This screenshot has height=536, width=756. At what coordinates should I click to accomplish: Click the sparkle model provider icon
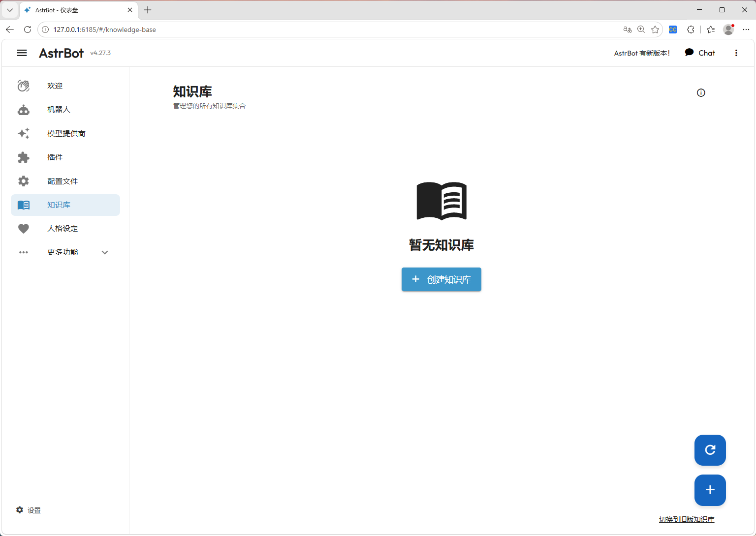point(24,133)
